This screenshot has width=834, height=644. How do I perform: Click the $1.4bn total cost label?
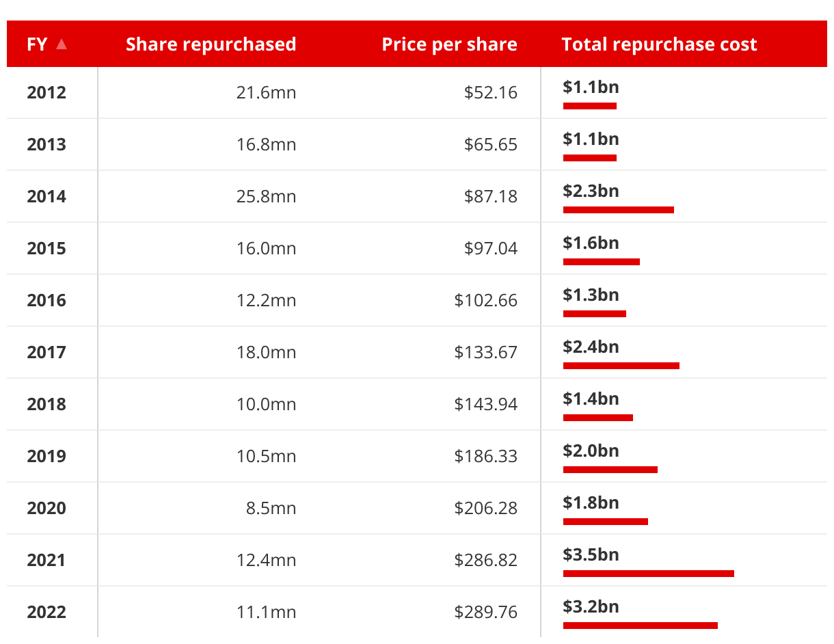coord(591,399)
